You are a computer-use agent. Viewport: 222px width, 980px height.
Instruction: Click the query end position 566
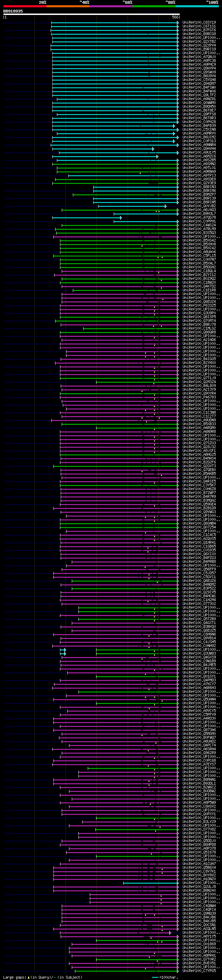click(175, 17)
